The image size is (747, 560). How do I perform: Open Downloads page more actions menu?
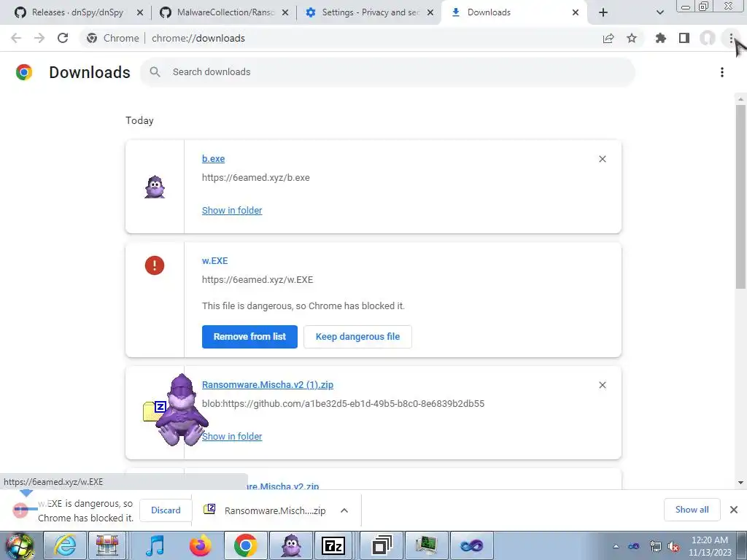722,72
